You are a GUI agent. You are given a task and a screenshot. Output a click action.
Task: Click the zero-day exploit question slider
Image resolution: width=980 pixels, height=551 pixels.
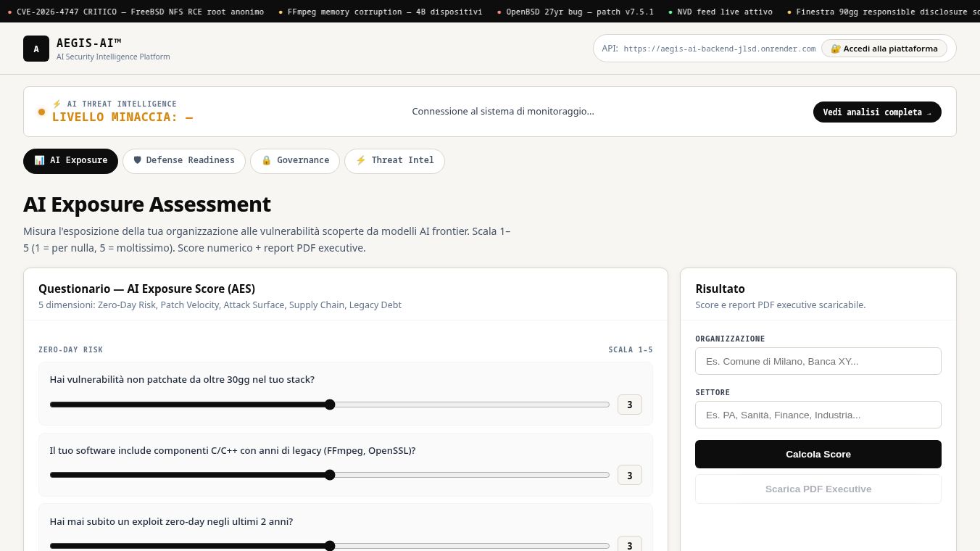pos(330,546)
